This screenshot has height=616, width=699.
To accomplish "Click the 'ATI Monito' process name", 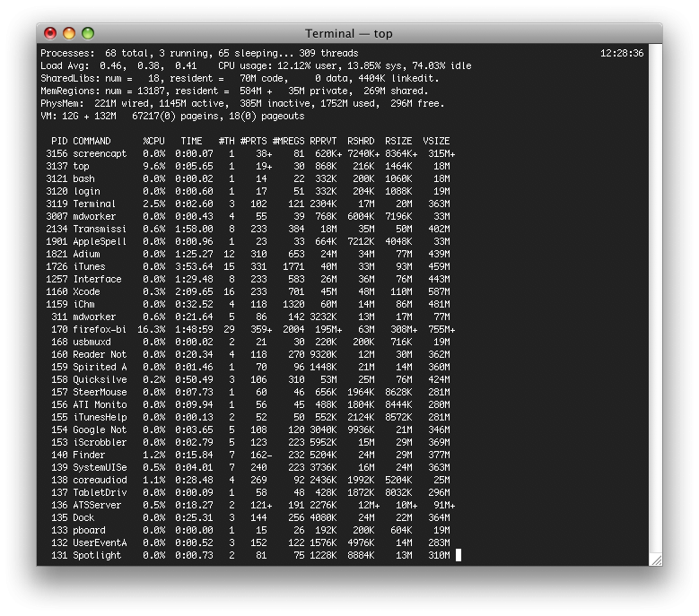I will [x=100, y=404].
